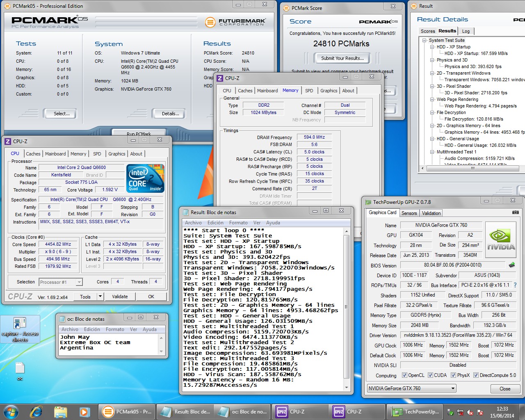Click the GPU-Z camera screenshot icon
This screenshot has width=525, height=420.
pos(515,212)
